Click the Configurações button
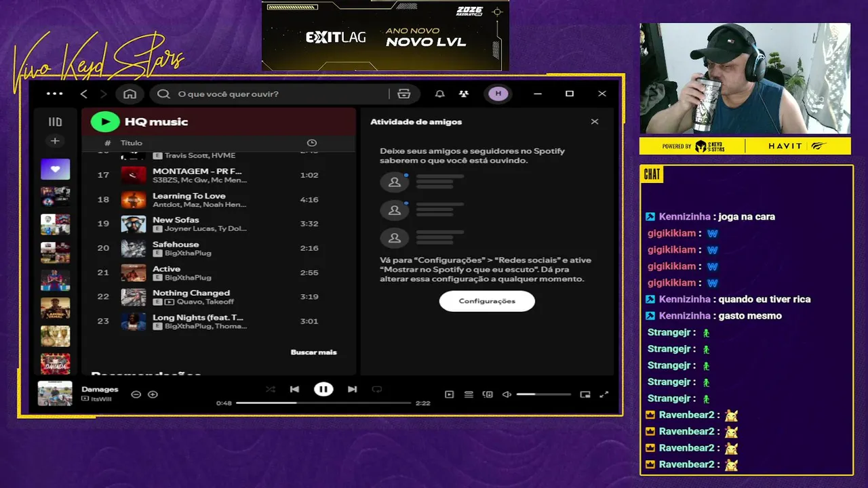Screen dimensions: 868x488 (487, 301)
